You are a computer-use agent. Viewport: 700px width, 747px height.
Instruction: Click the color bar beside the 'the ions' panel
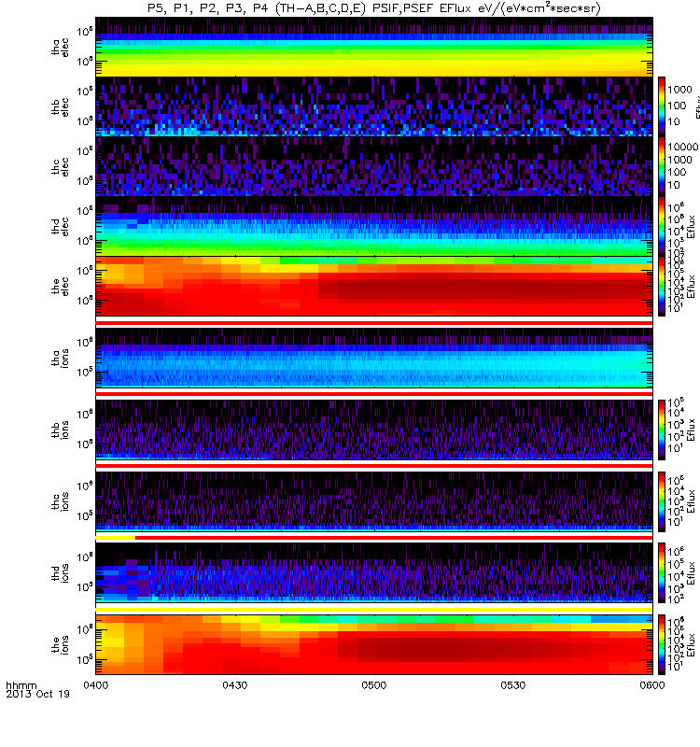click(x=662, y=644)
